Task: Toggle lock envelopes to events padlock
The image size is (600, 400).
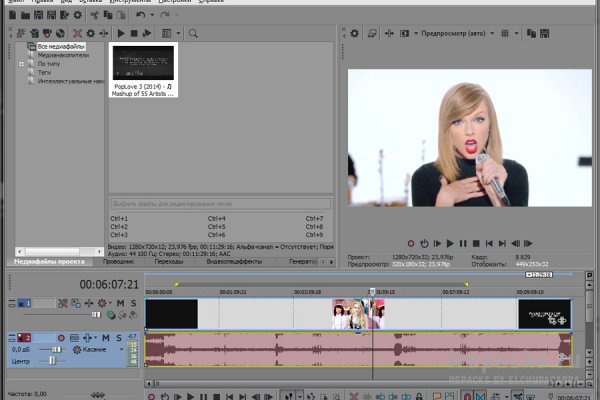Action: tap(419, 397)
